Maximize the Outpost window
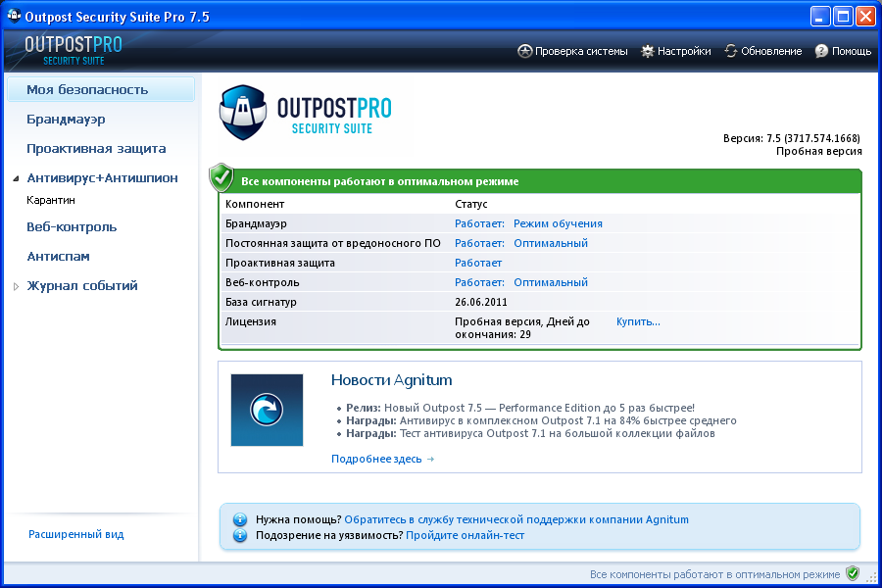 [x=843, y=17]
